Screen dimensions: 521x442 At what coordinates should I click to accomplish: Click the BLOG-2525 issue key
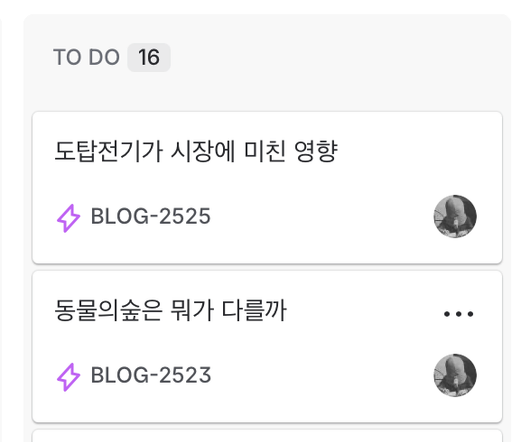151,216
